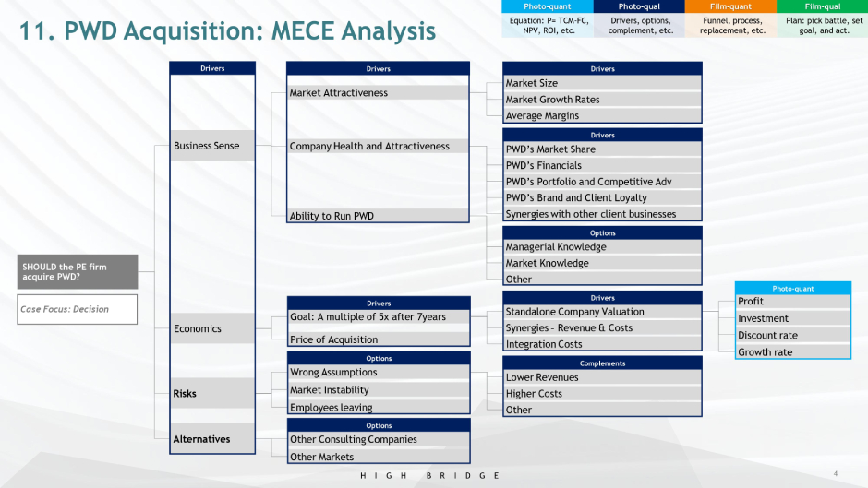
Task: Select the "Risks" branch node
Action: pyautogui.click(x=212, y=394)
